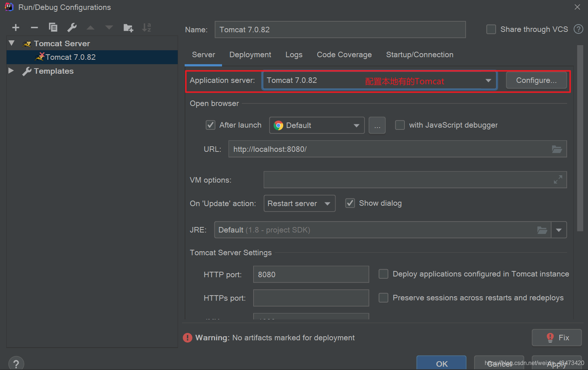The width and height of the screenshot is (588, 370).
Task: Click inside the Name field
Action: [340, 30]
